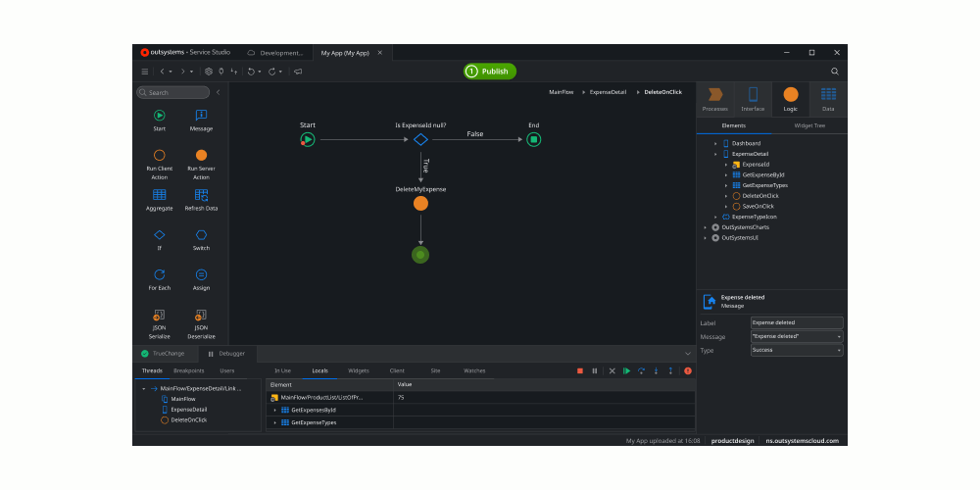This screenshot has height=490, width=980.
Task: Select the For Each tool
Action: [160, 280]
